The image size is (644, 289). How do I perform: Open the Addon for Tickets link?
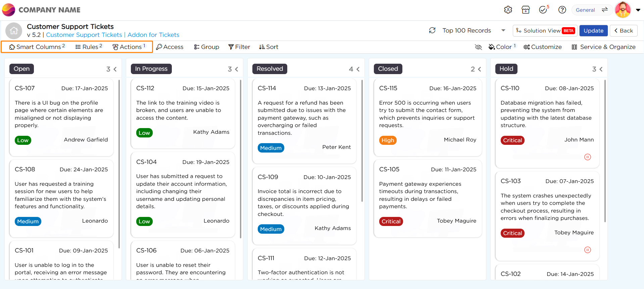[153, 35]
